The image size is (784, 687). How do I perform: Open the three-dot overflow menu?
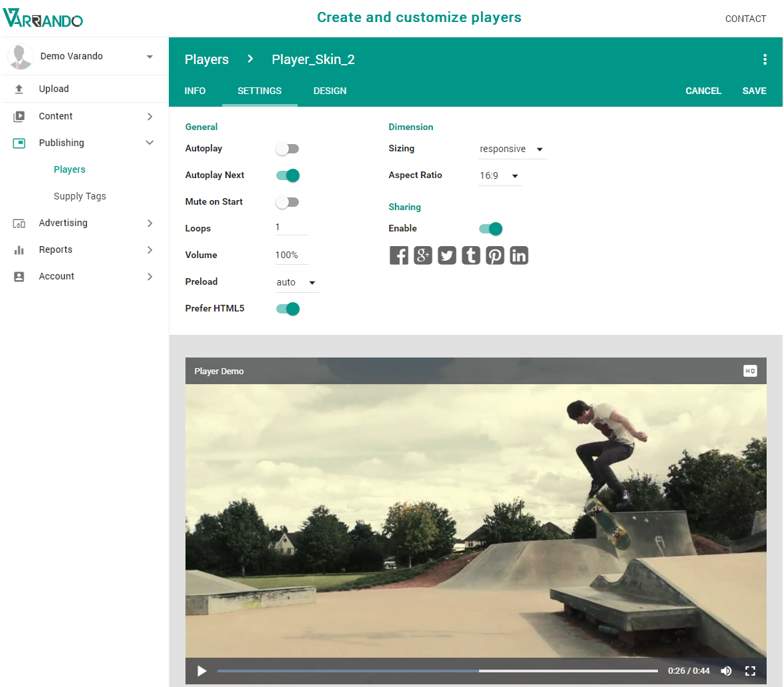(x=765, y=59)
